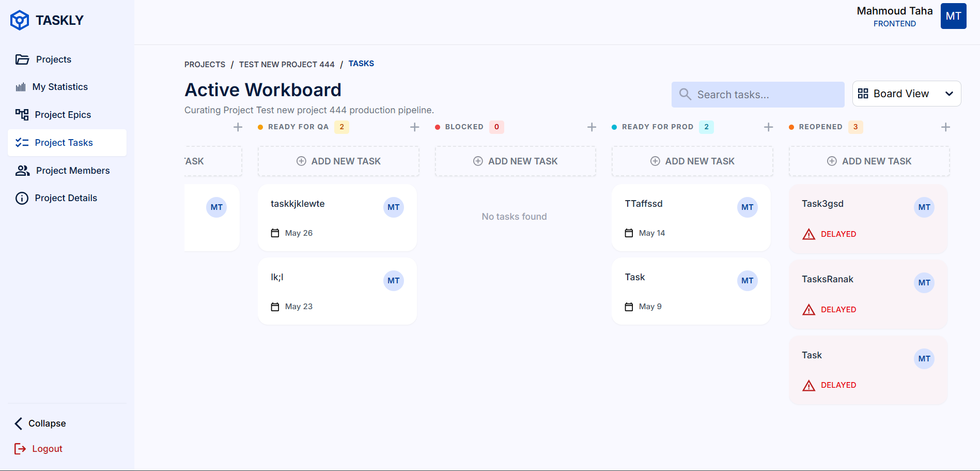The height and width of the screenshot is (471, 980).
Task: Collapse the sidebar
Action: click(40, 423)
